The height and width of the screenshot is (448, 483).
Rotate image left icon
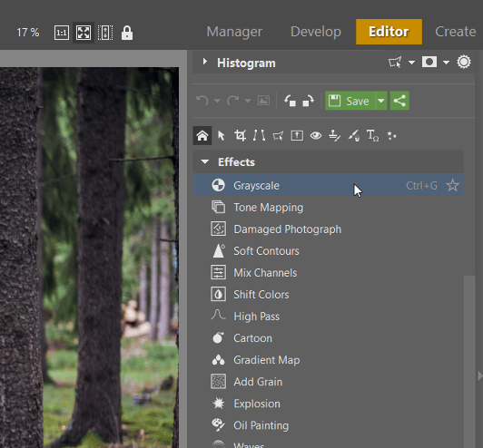coord(290,101)
